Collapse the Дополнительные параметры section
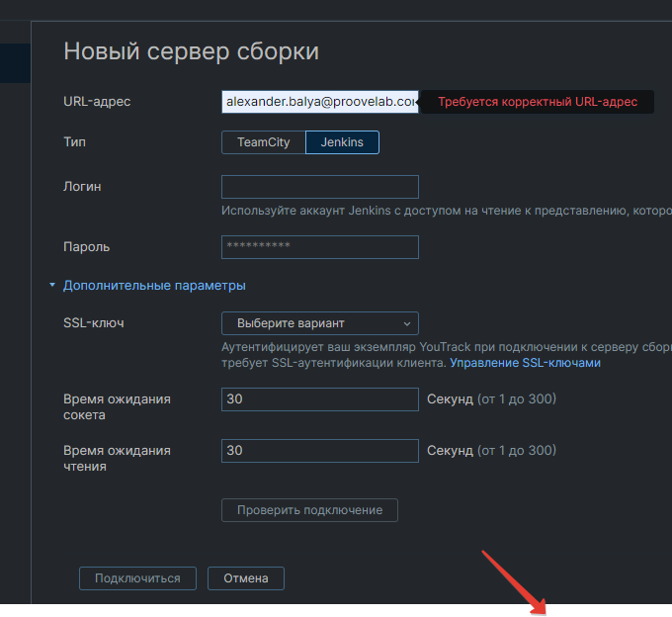 pos(154,286)
